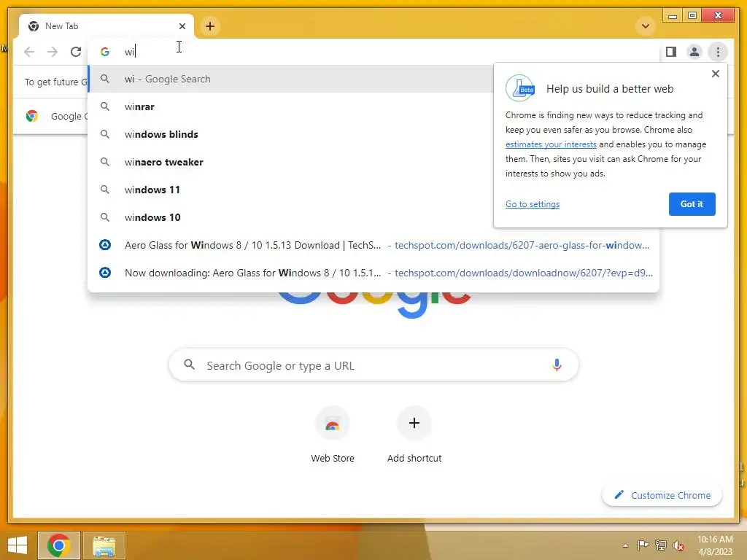This screenshot has width=747, height=560.
Task: Select the New Tab tab
Action: [x=107, y=26]
